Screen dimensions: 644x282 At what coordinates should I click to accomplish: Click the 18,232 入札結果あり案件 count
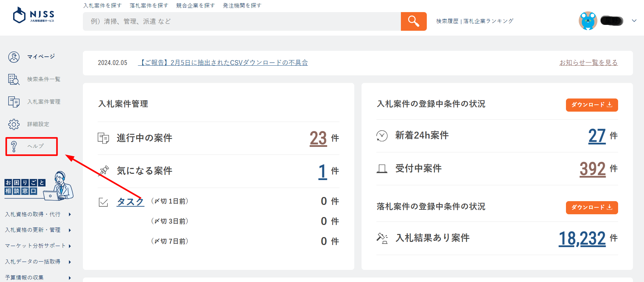[582, 238]
